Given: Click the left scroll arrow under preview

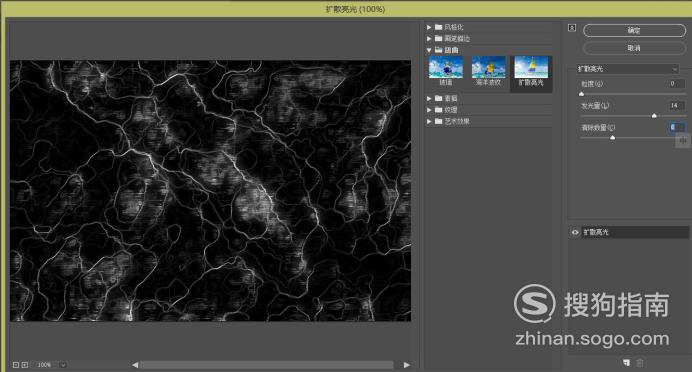Looking at the screenshot, I should point(135,365).
